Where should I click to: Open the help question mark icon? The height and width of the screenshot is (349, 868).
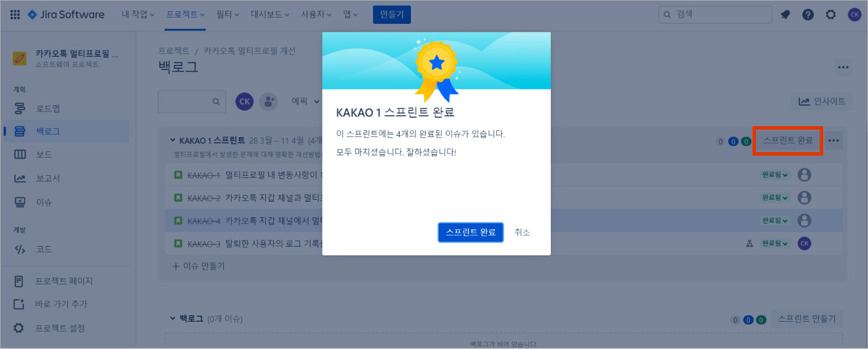tap(808, 15)
